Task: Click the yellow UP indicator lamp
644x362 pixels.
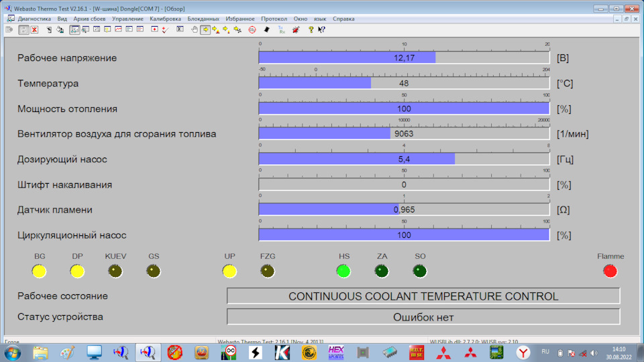Action: (229, 271)
